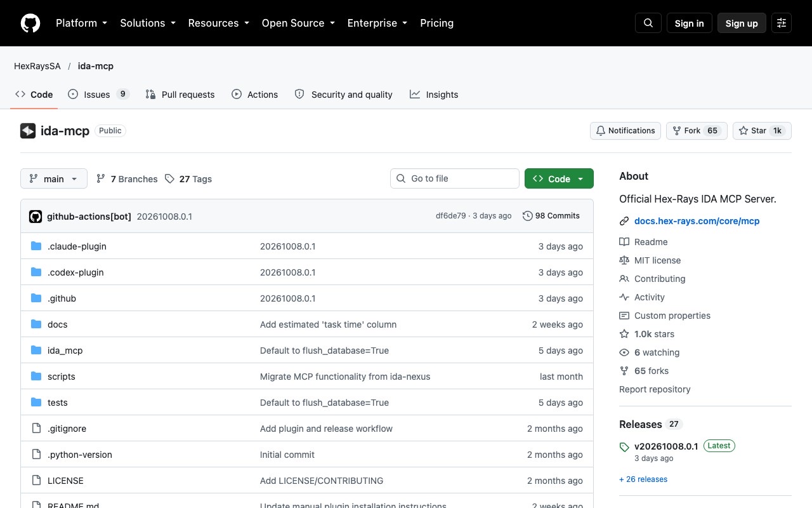Viewport: 812px width, 508px height.
Task: Open commit message 'Add estimated task time column'
Action: pos(328,324)
